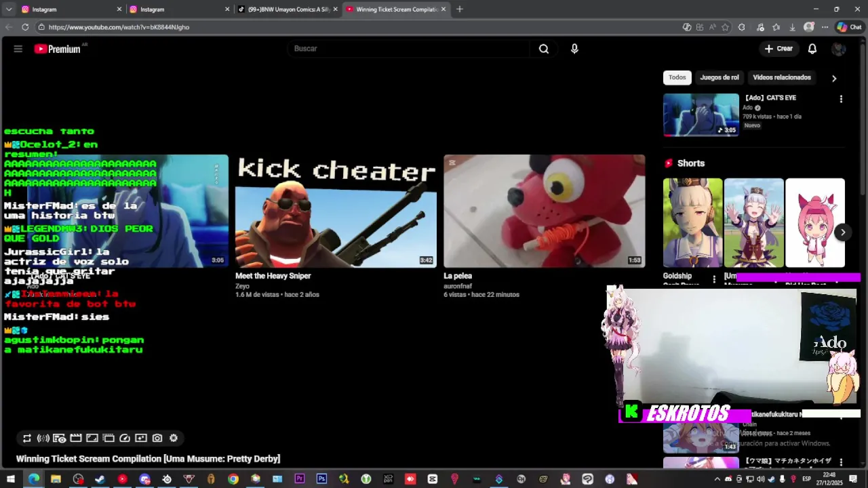Open File Explorer from taskbar
Image resolution: width=868 pixels, height=488 pixels.
click(x=56, y=479)
